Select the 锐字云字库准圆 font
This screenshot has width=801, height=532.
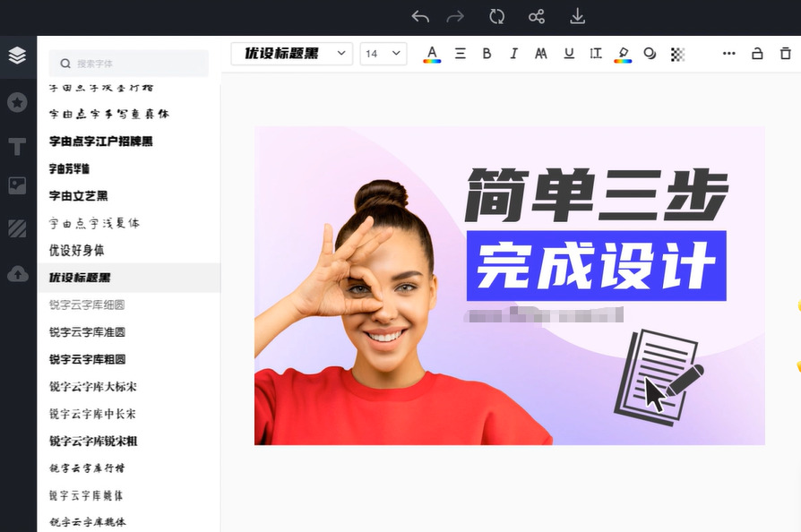click(x=87, y=332)
